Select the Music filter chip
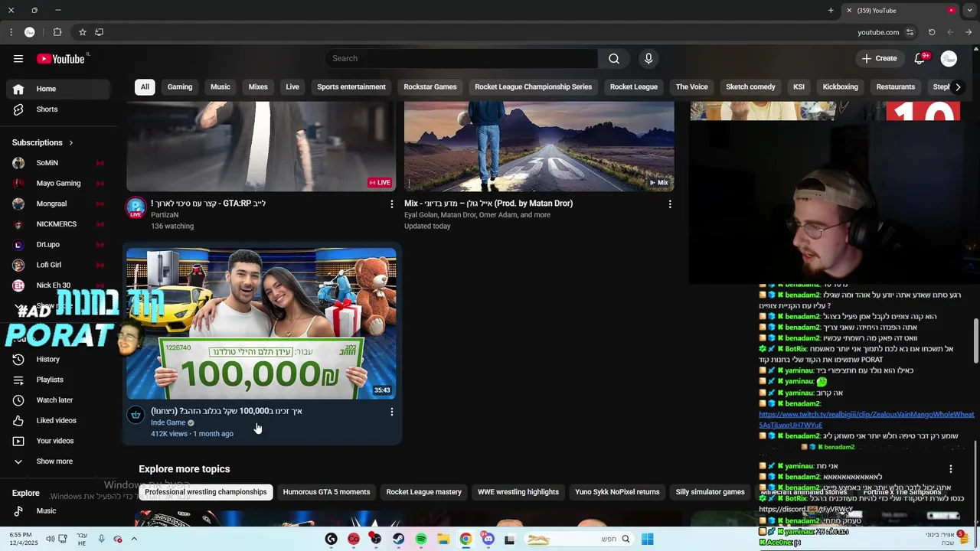The image size is (980, 551). (x=220, y=87)
